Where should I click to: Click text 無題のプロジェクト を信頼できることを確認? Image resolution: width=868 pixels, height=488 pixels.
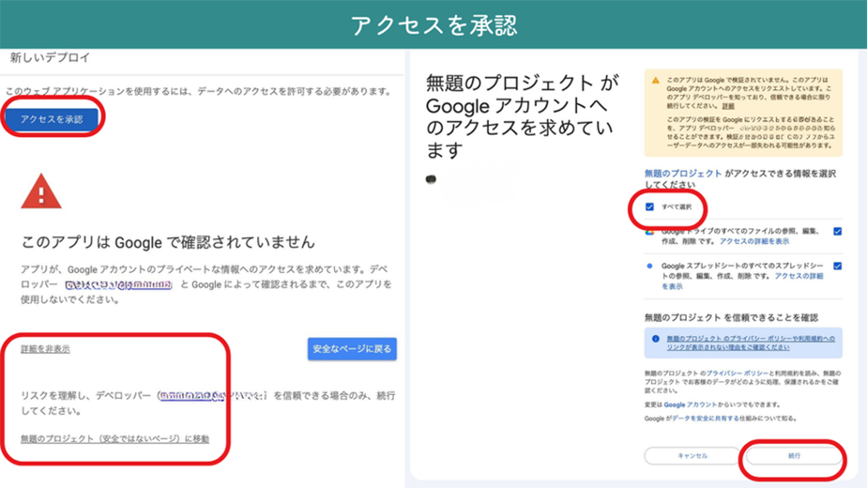pos(731,318)
